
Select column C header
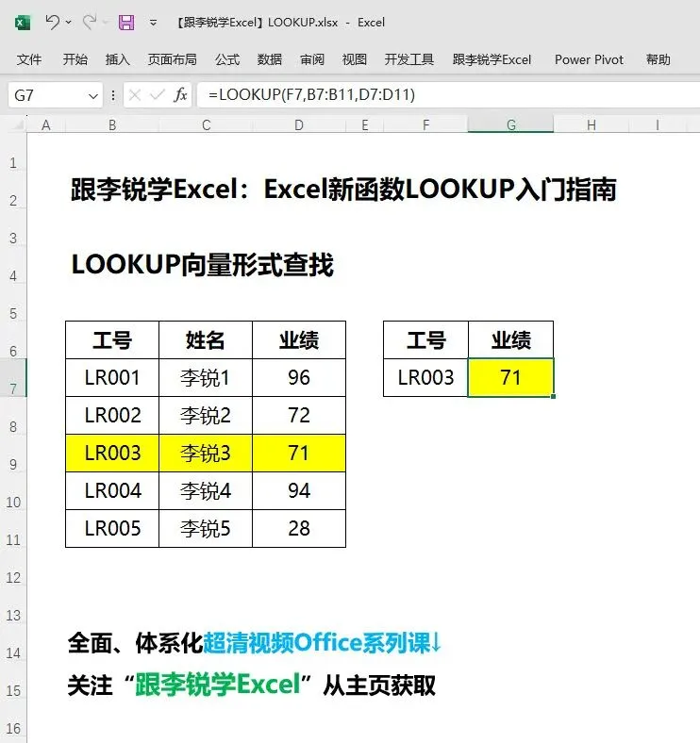click(206, 125)
